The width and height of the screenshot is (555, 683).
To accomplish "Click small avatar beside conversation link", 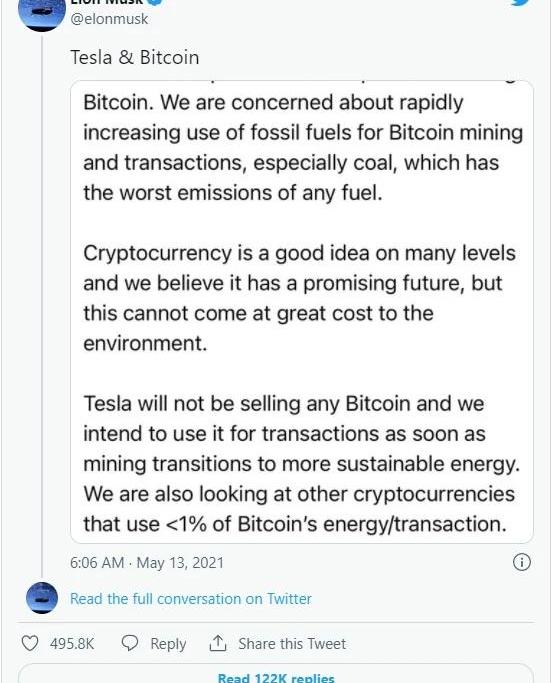I will pos(42,598).
